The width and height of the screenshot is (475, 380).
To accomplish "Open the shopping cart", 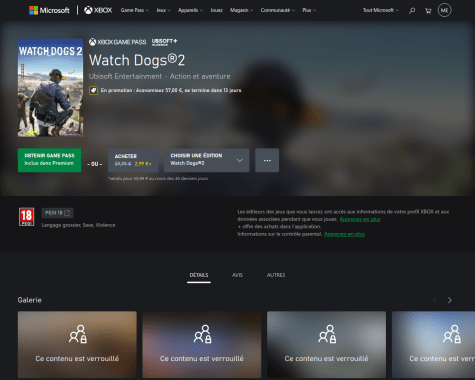I will (x=428, y=11).
